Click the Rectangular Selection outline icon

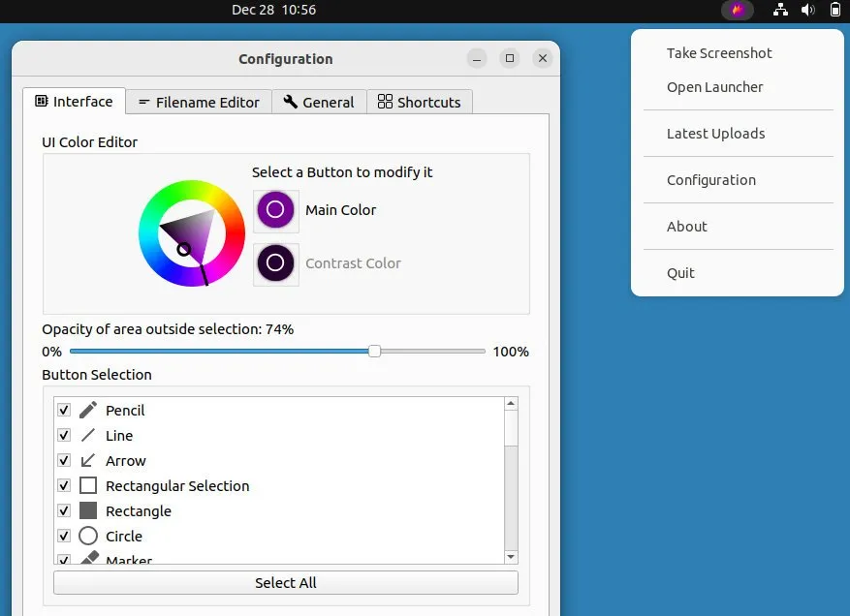point(88,485)
